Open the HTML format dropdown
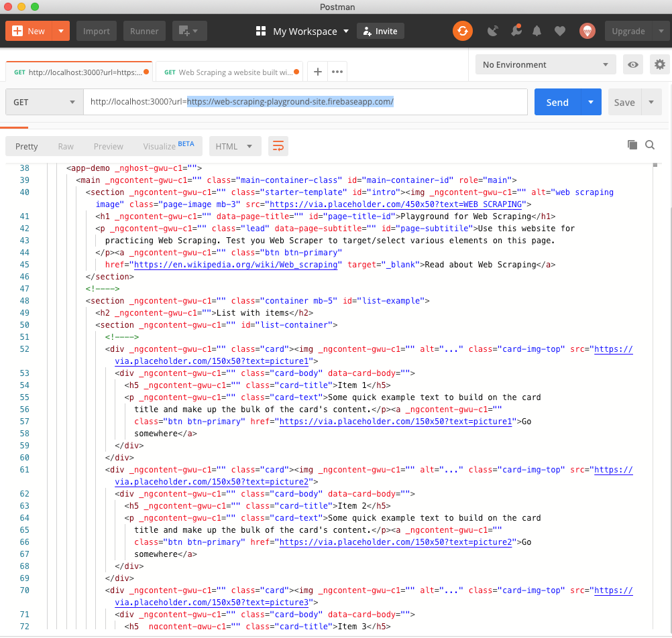Image resolution: width=672 pixels, height=638 pixels. (235, 145)
